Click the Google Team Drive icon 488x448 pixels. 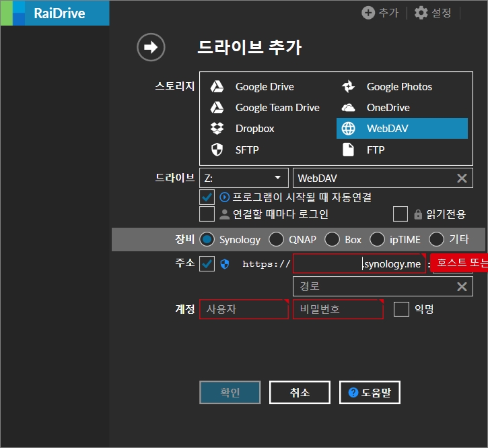click(217, 108)
